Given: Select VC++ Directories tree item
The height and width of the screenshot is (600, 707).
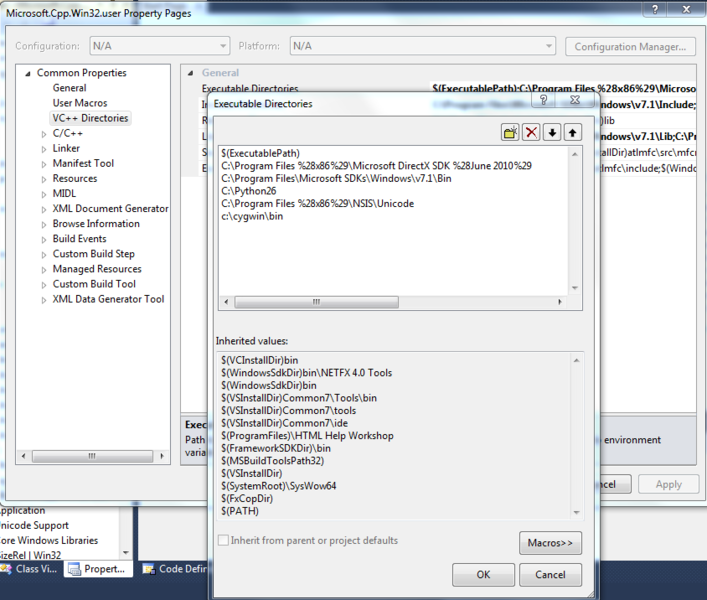Looking at the screenshot, I should pos(90,118).
